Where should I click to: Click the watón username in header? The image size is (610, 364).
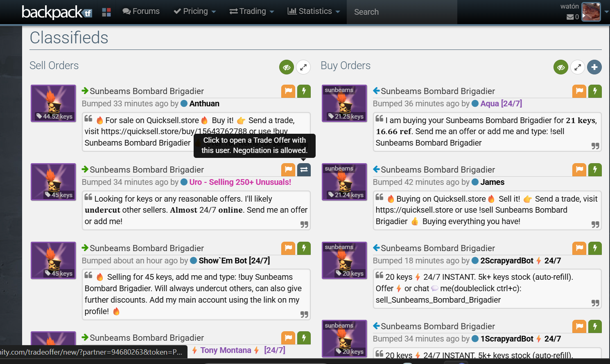point(569,6)
